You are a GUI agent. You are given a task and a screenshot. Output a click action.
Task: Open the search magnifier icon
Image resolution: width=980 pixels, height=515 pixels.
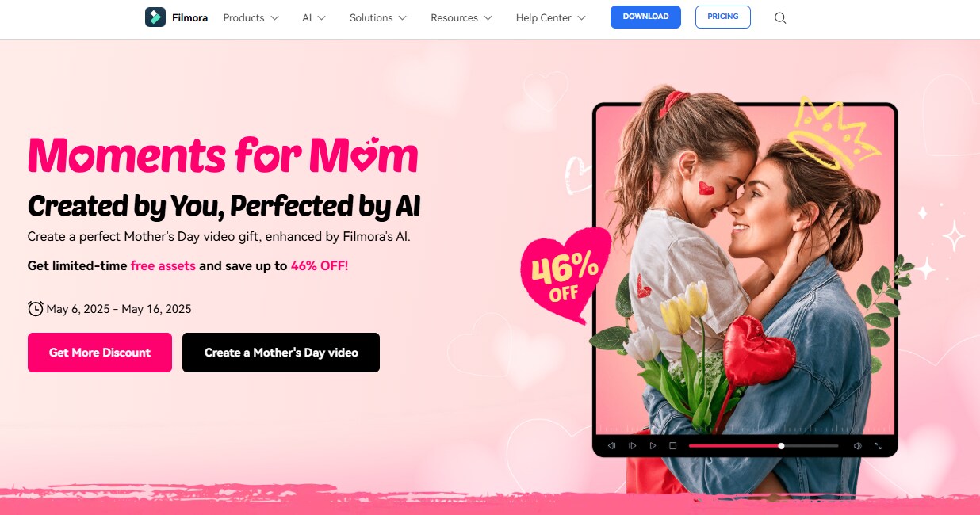[x=780, y=18]
